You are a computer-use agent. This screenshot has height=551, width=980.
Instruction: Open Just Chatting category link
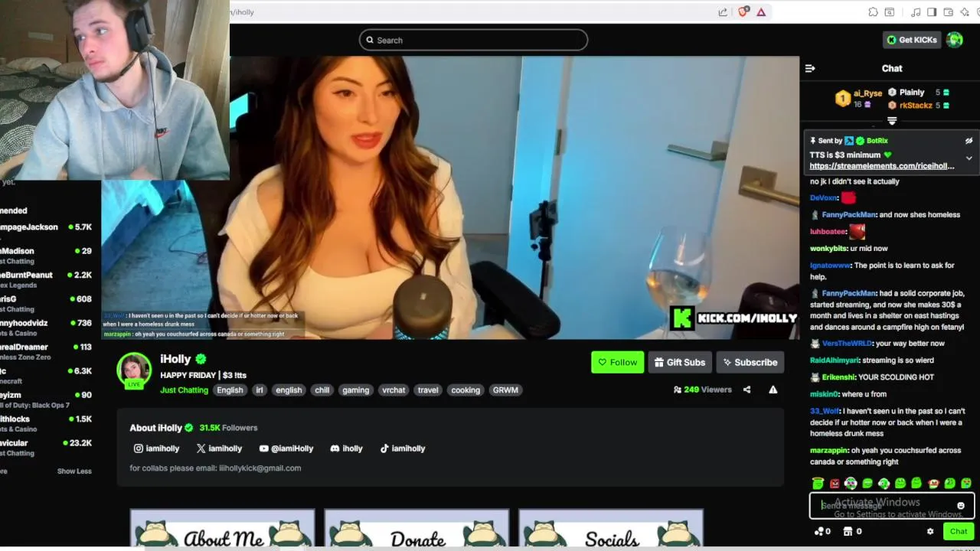(x=184, y=390)
